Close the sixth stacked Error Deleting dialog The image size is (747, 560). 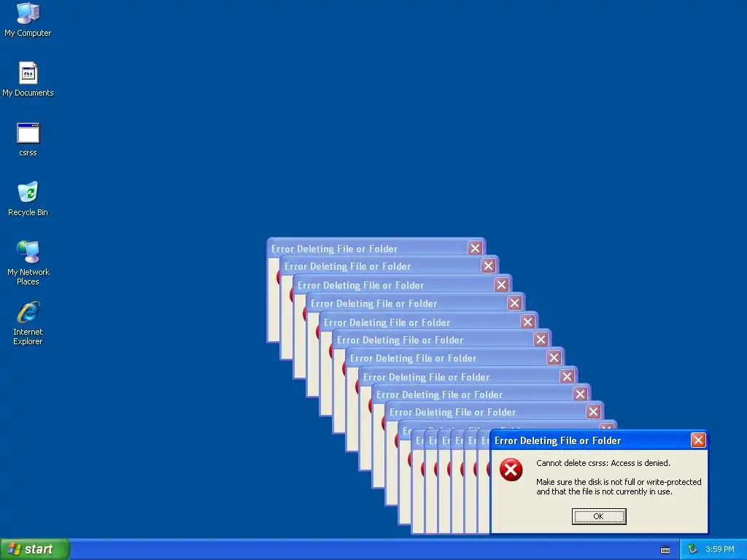(541, 340)
